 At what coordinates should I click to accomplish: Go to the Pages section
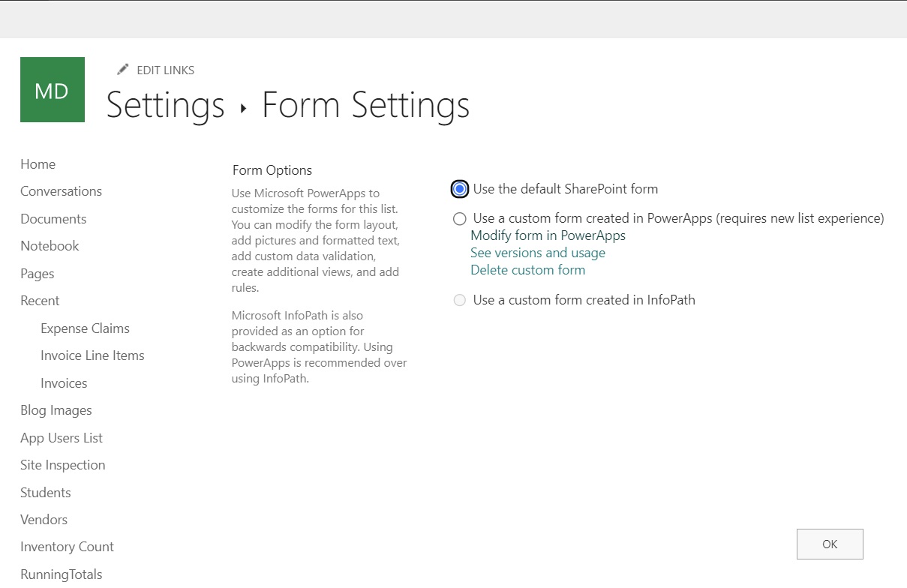point(37,273)
